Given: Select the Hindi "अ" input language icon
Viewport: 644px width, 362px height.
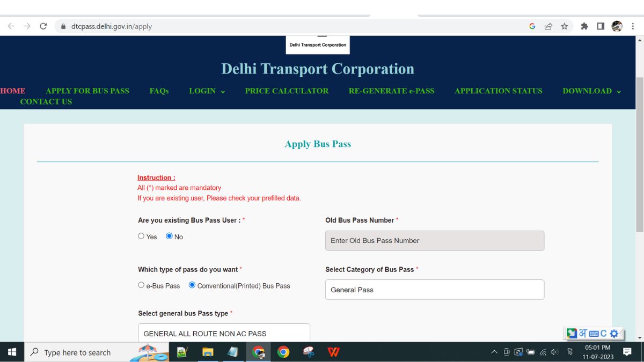Looking at the screenshot, I should click(x=583, y=333).
